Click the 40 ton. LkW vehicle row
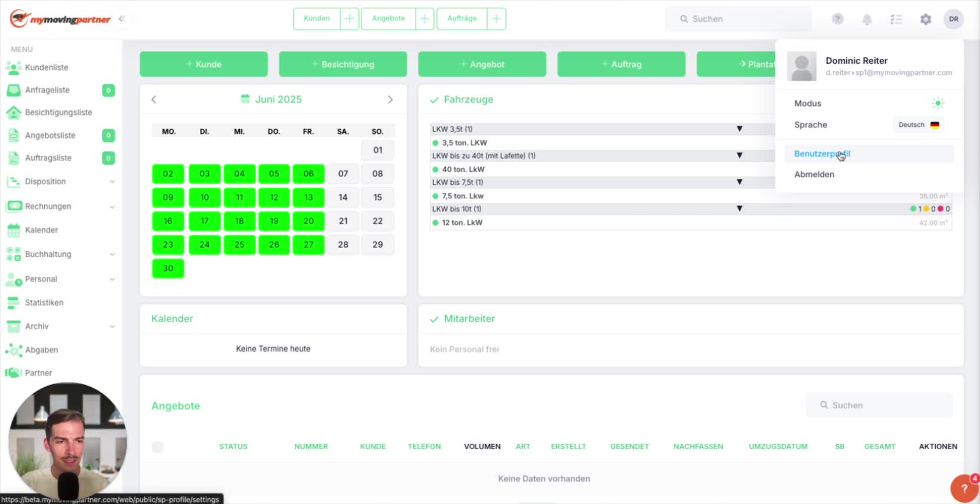This screenshot has height=504, width=980. pos(603,169)
